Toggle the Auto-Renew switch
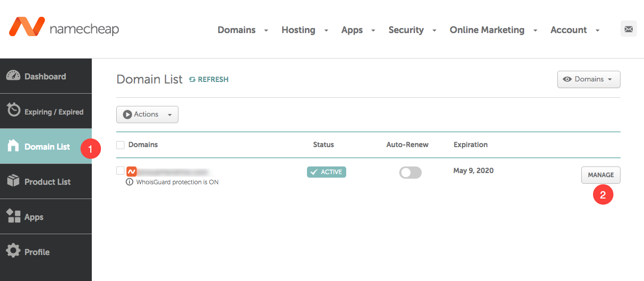Screen dimensions: 644x281 (x=410, y=173)
